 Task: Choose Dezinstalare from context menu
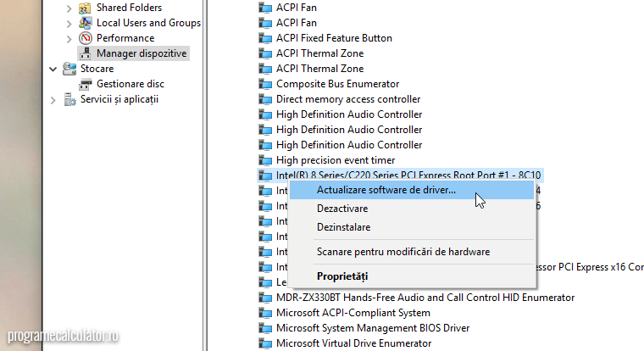coord(343,227)
